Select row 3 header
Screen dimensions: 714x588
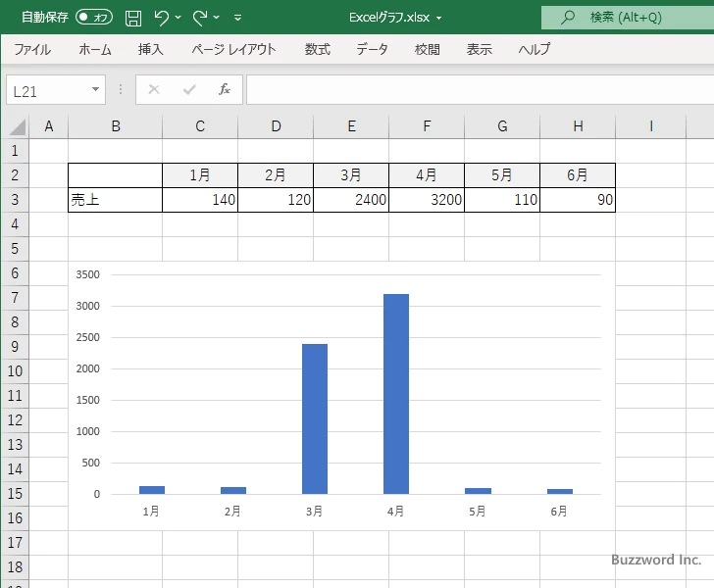pyautogui.click(x=15, y=200)
